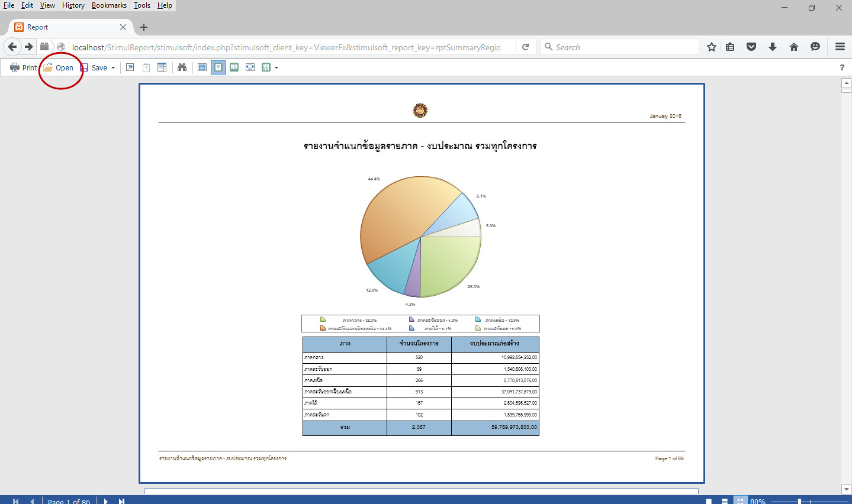Screen dimensions: 852x504
Task: Show the Bookmarks panel icon
Action: [x=130, y=67]
